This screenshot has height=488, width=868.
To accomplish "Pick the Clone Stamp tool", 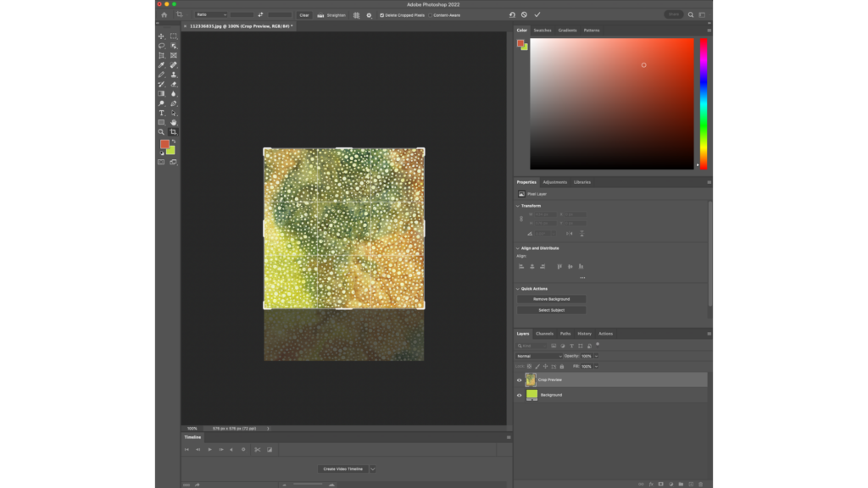I will pyautogui.click(x=174, y=75).
